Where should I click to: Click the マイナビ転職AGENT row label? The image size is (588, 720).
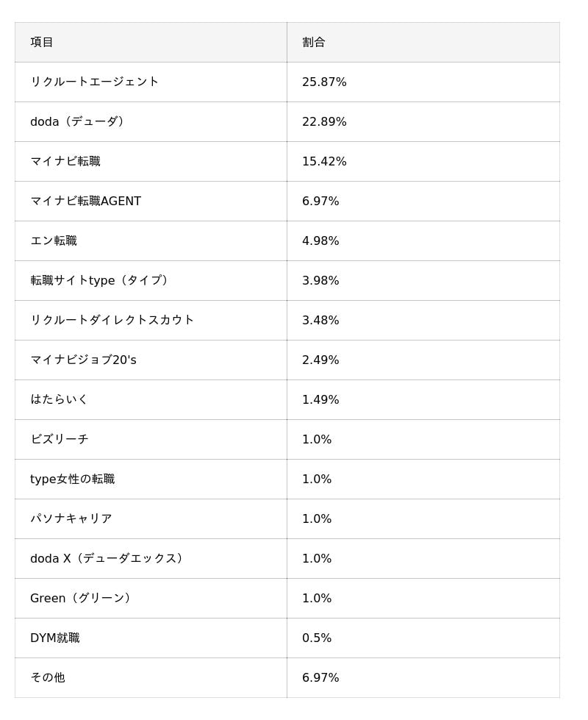85,201
